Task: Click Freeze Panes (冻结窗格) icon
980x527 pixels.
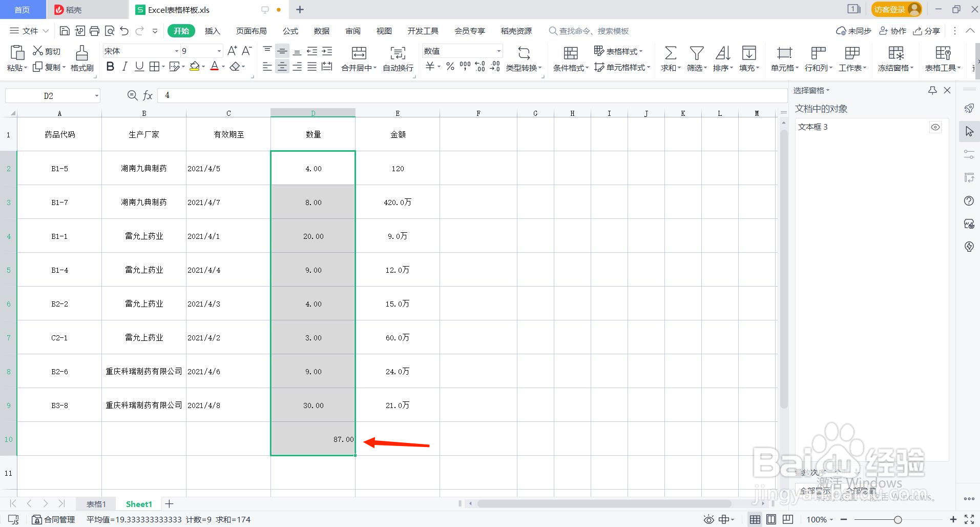Action: click(x=896, y=53)
